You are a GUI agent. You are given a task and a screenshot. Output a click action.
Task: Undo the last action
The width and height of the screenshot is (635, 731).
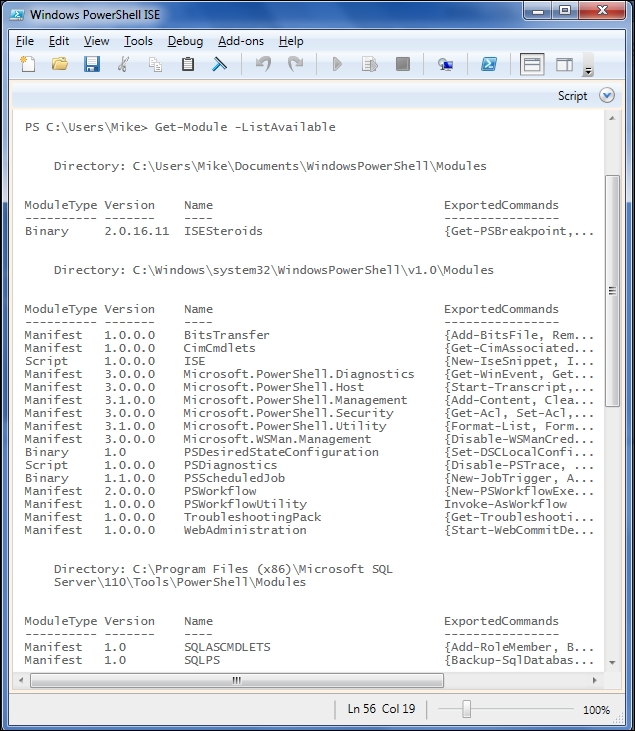pos(263,64)
